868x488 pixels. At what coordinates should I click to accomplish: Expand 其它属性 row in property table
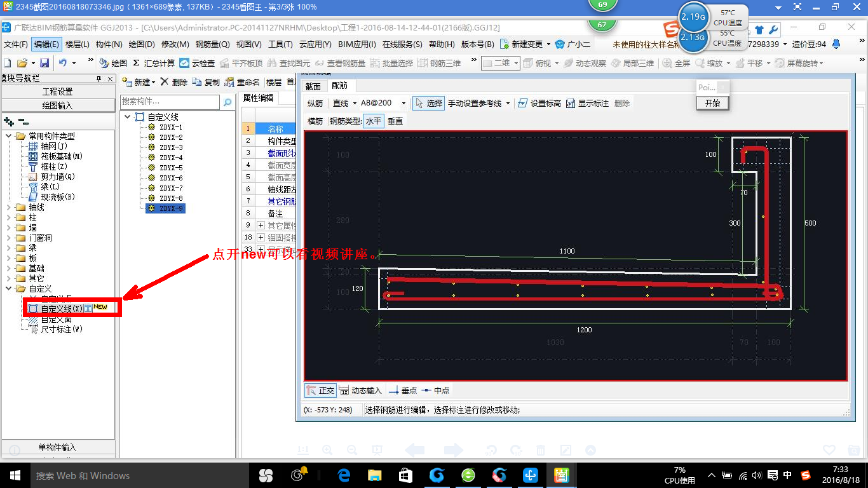(x=261, y=225)
